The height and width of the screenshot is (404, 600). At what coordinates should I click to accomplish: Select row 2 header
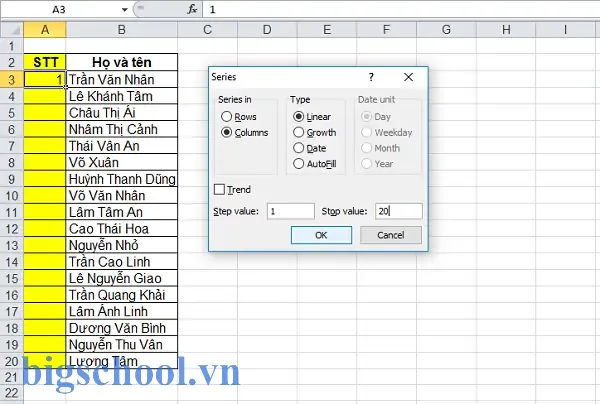tap(11, 62)
